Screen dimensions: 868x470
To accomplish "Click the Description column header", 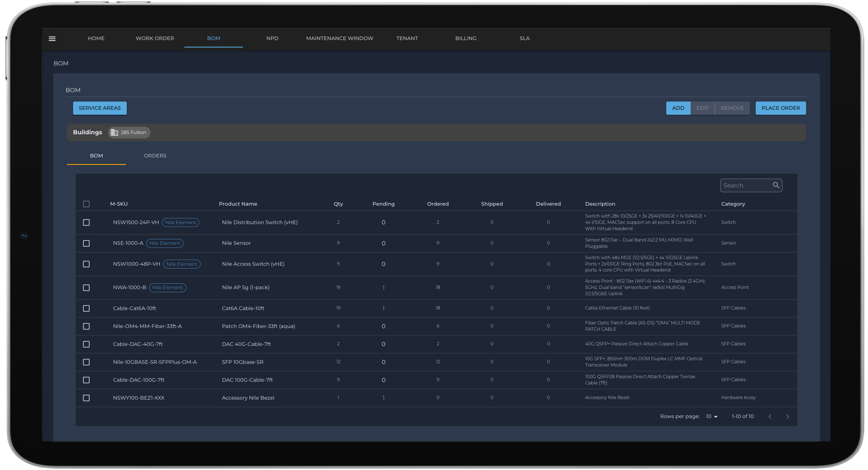I will (600, 204).
